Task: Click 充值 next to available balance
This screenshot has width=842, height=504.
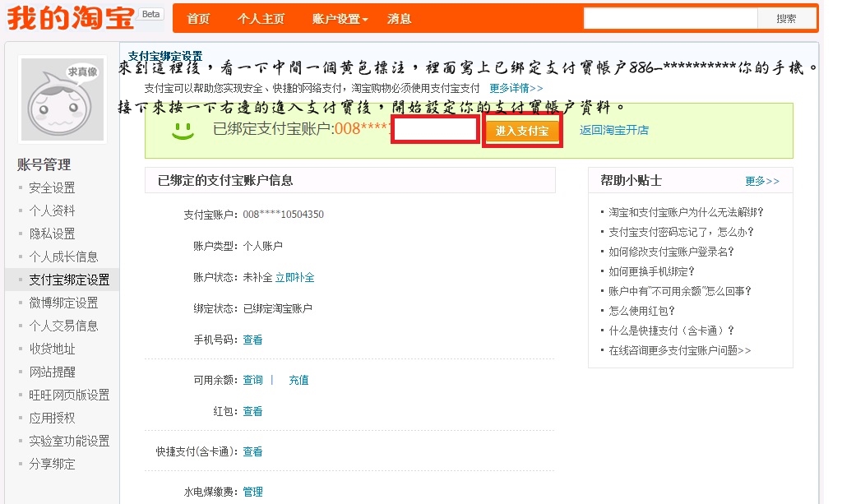Action: tap(298, 380)
